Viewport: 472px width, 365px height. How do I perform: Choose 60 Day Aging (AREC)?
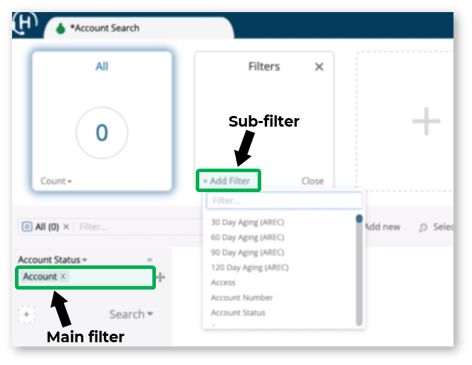coord(247,237)
